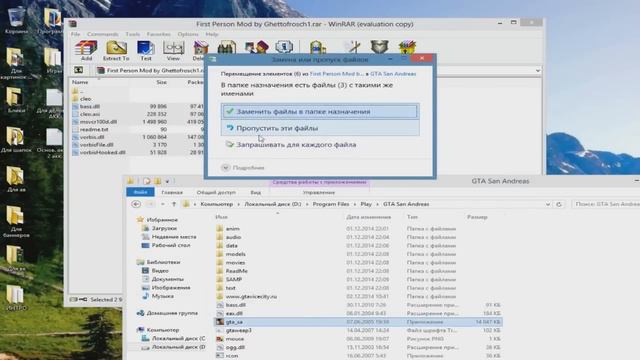Image resolution: width=640 pixels, height=360 pixels.
Task: Click Компьютер breadcrumb in Explorer address bar
Action: pyautogui.click(x=216, y=204)
